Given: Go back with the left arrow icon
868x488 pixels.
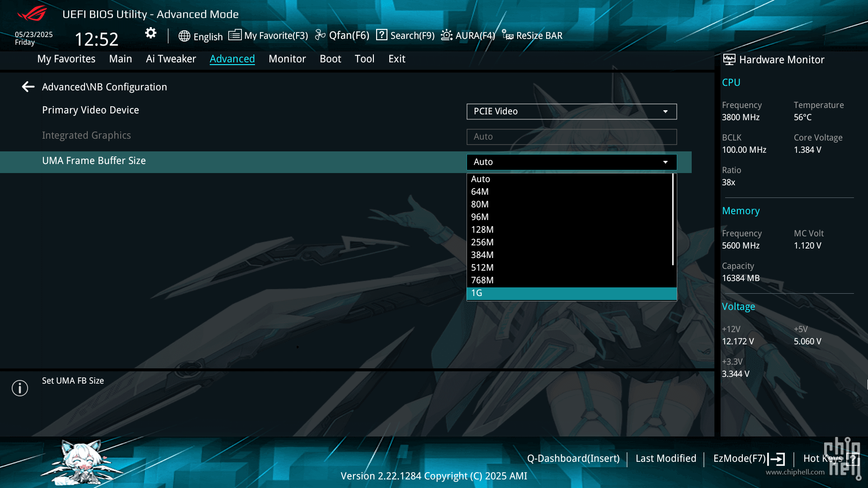Looking at the screenshot, I should click(x=28, y=87).
